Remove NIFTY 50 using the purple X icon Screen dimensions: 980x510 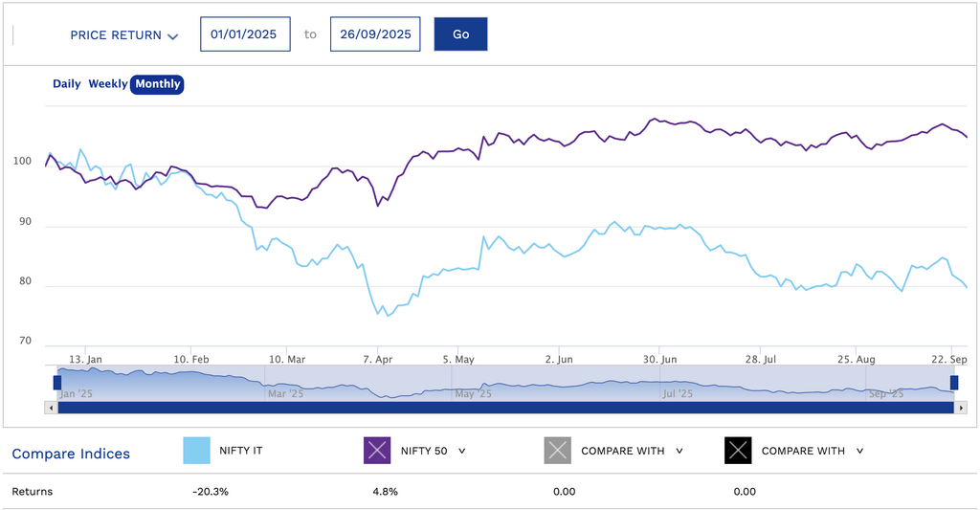coord(378,451)
